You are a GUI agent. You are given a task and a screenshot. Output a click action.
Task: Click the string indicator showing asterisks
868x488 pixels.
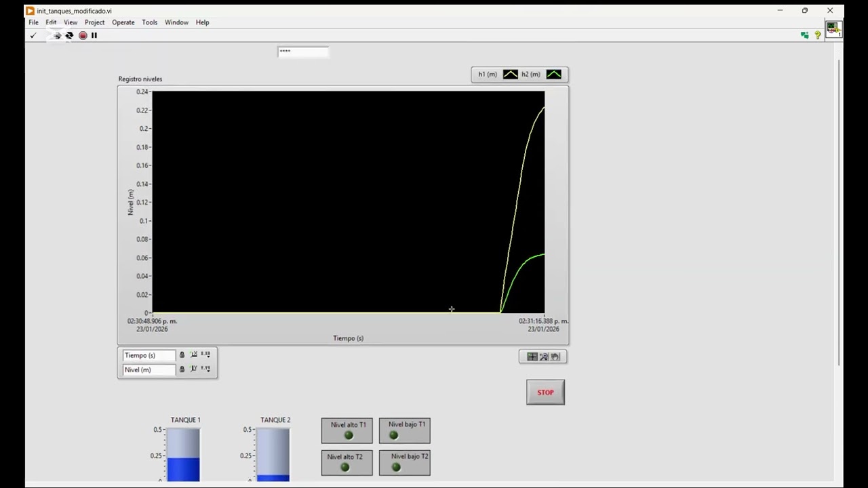coord(303,52)
